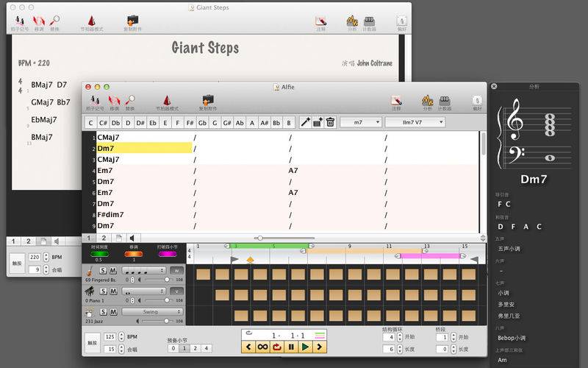Open the Swing drum style dropdown
588x368 pixels.
tap(152, 311)
